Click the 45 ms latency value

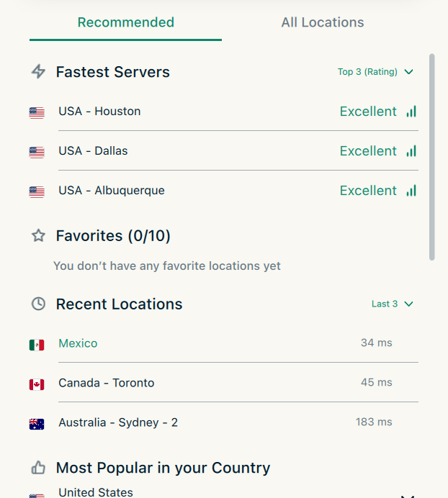pyautogui.click(x=377, y=382)
